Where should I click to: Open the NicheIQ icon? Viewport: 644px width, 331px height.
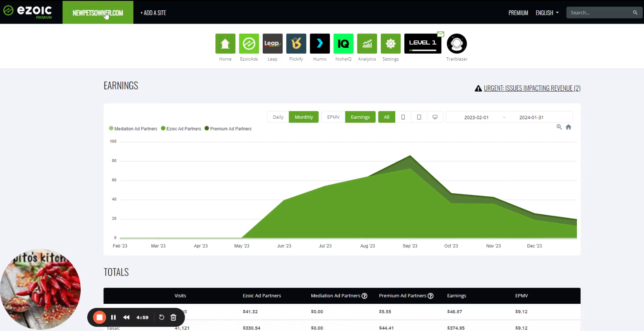point(343,44)
